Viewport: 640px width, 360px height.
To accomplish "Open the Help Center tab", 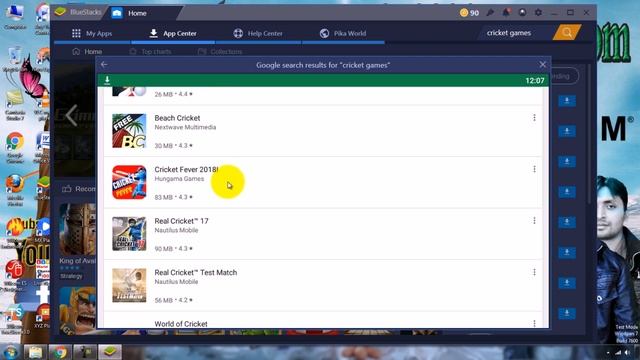I will tap(258, 33).
